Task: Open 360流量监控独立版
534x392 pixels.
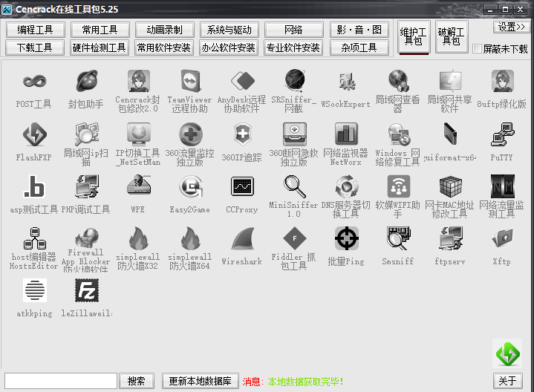Action: coord(190,134)
